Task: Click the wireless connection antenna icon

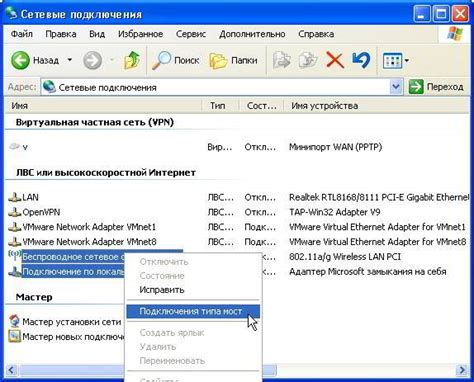Action: coord(14,256)
